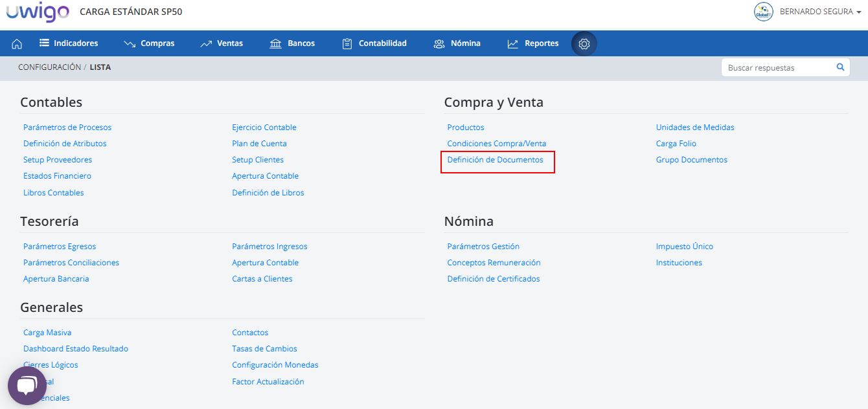Click the bank building icon for Bancos
This screenshot has height=409, width=868.
coord(276,43)
